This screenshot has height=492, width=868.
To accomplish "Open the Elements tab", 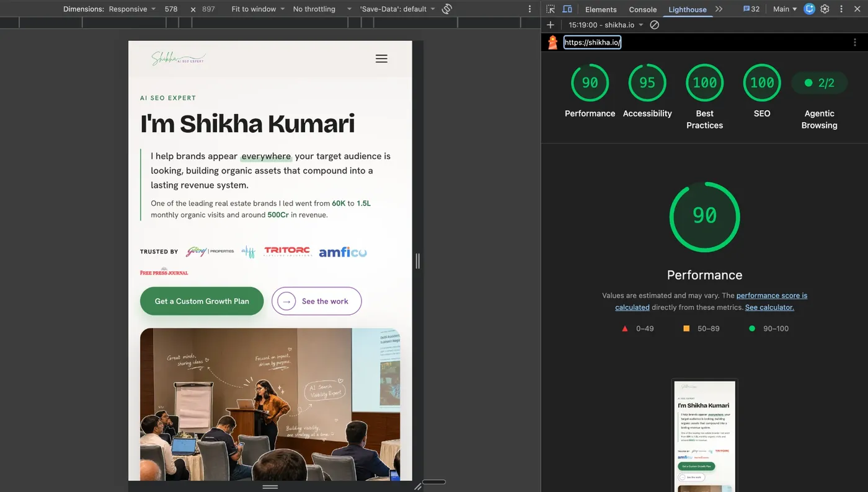I will (x=601, y=9).
